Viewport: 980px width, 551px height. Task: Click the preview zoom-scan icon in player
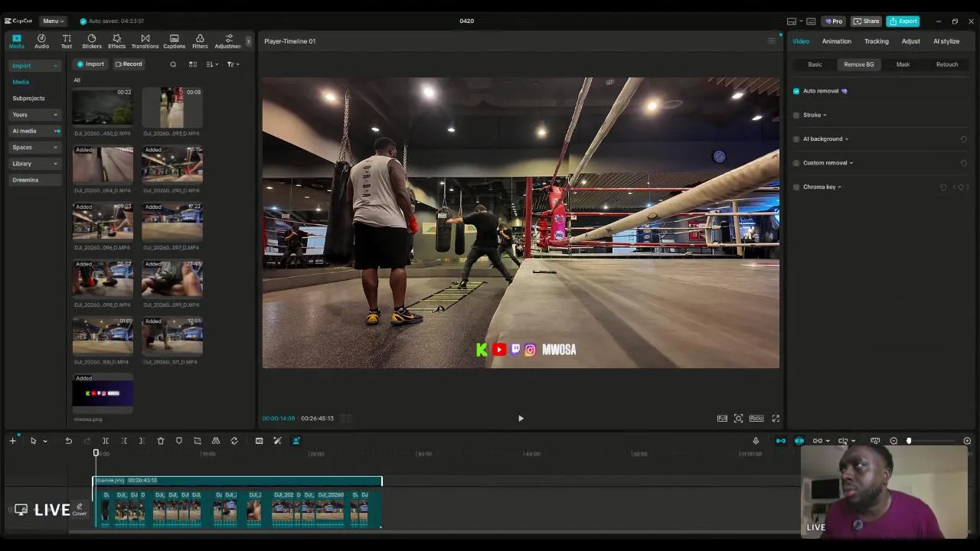[738, 419]
